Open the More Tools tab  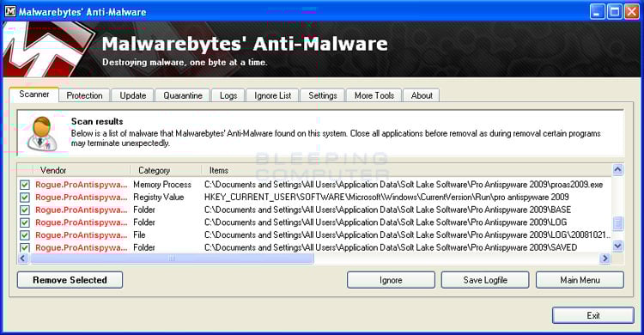pyautogui.click(x=374, y=95)
